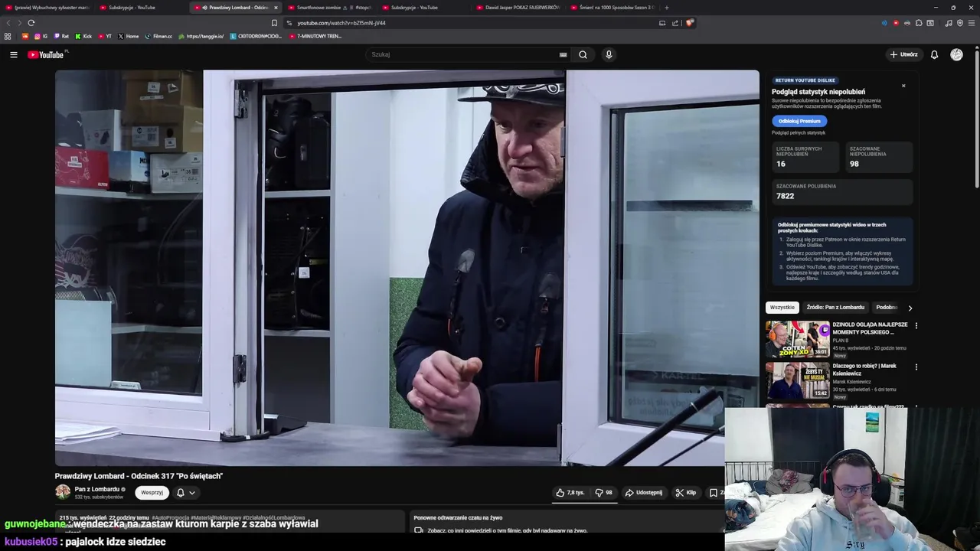Open site settings icon beside URL
The image size is (980, 551).
tap(289, 23)
